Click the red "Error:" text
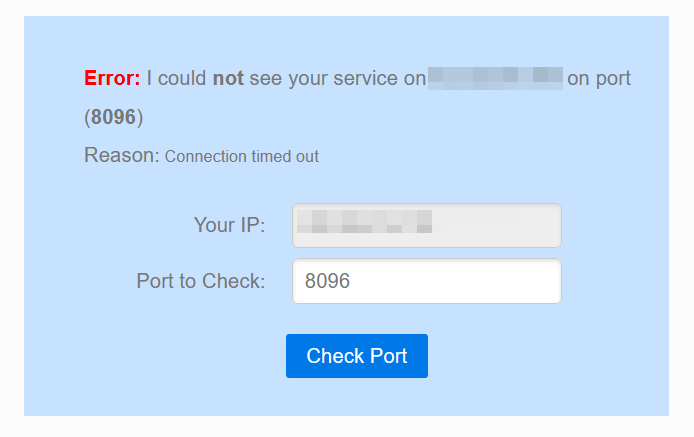The width and height of the screenshot is (694, 437). 112,78
